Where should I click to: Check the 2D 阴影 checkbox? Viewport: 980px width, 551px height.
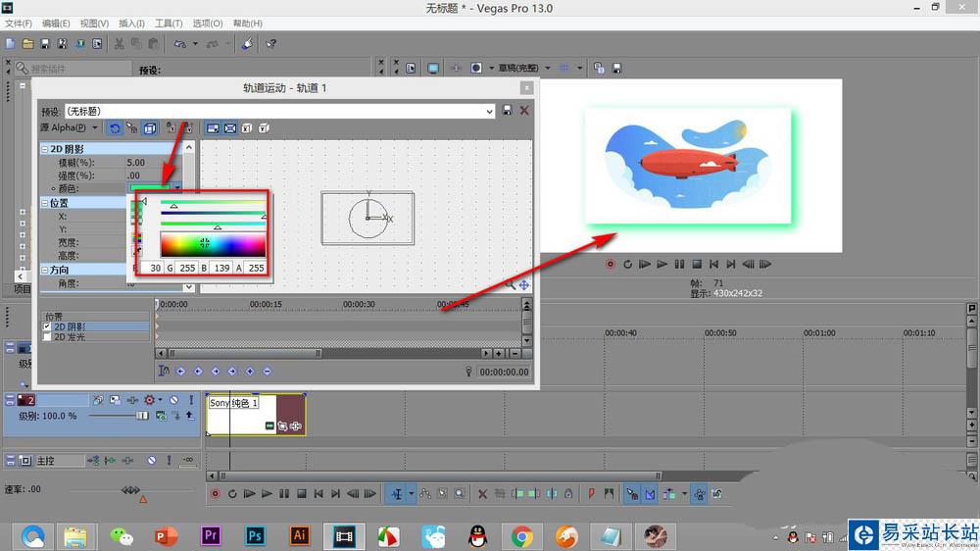point(47,326)
